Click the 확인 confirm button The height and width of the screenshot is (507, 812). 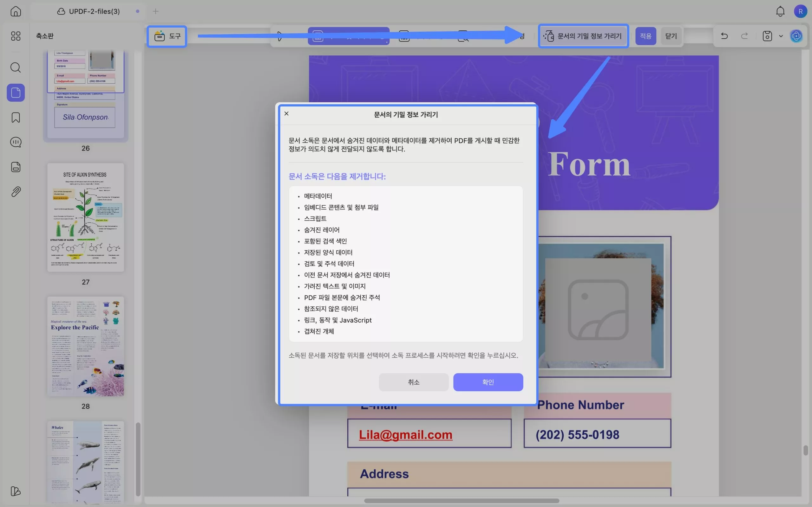488,382
